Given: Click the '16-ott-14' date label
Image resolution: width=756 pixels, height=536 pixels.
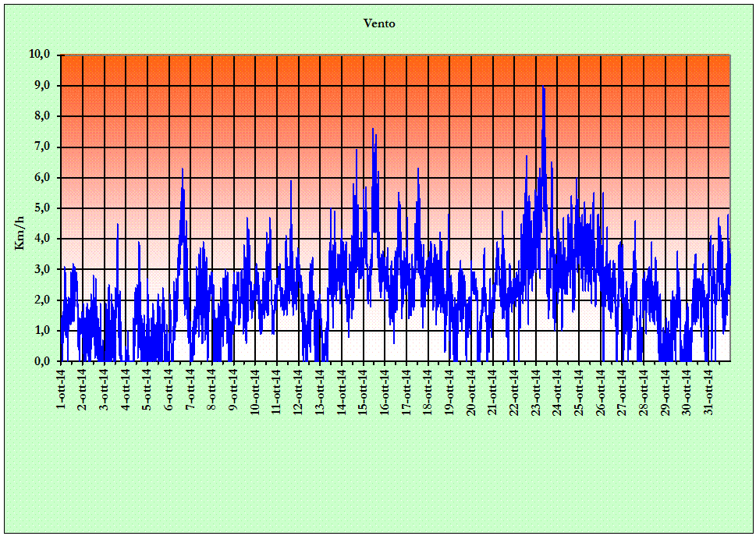Looking at the screenshot, I should click(385, 392).
